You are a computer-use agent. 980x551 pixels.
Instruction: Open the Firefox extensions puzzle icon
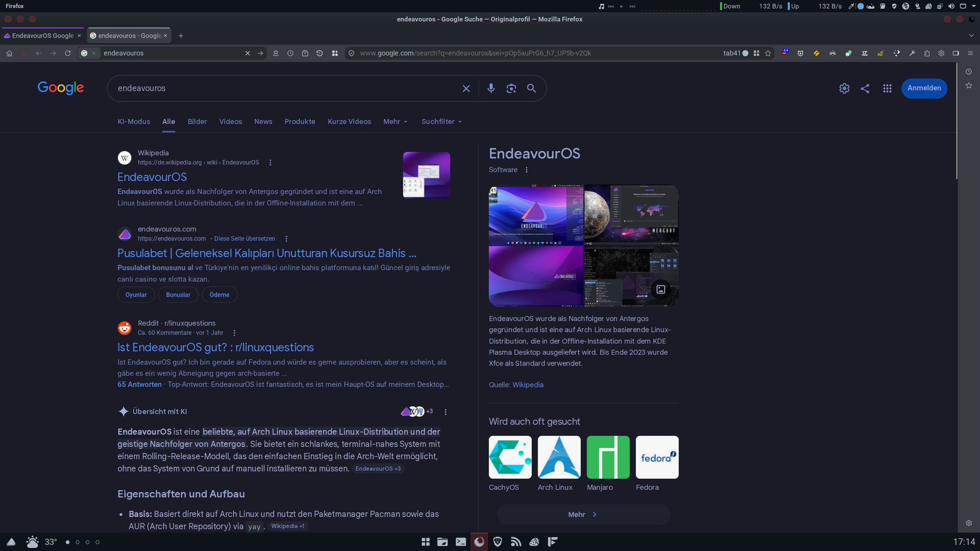point(926,53)
